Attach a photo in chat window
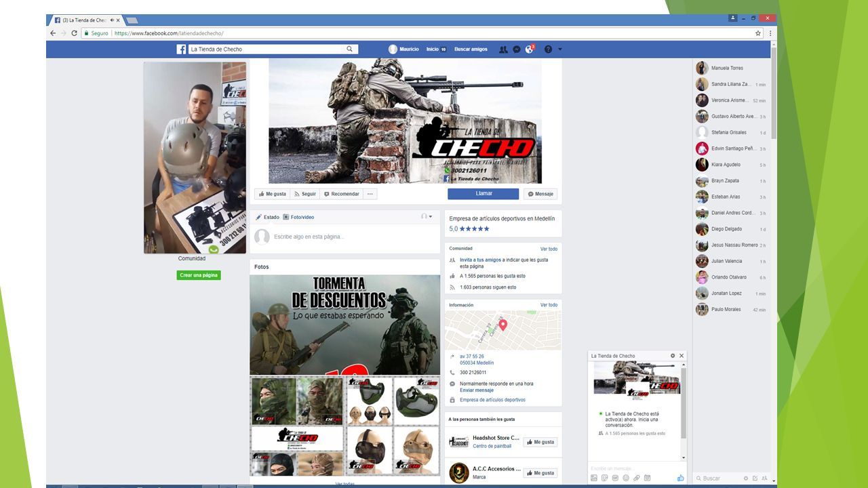The width and height of the screenshot is (868, 488). pos(594,478)
